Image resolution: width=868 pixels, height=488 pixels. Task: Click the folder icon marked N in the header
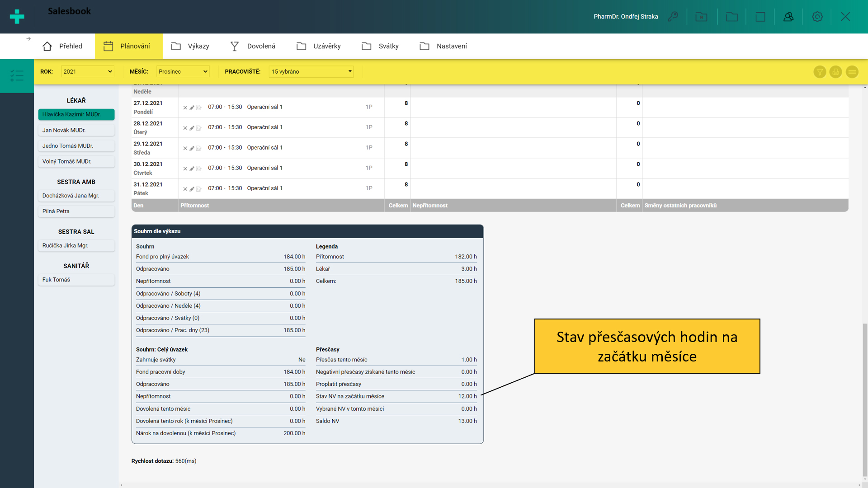coord(701,17)
